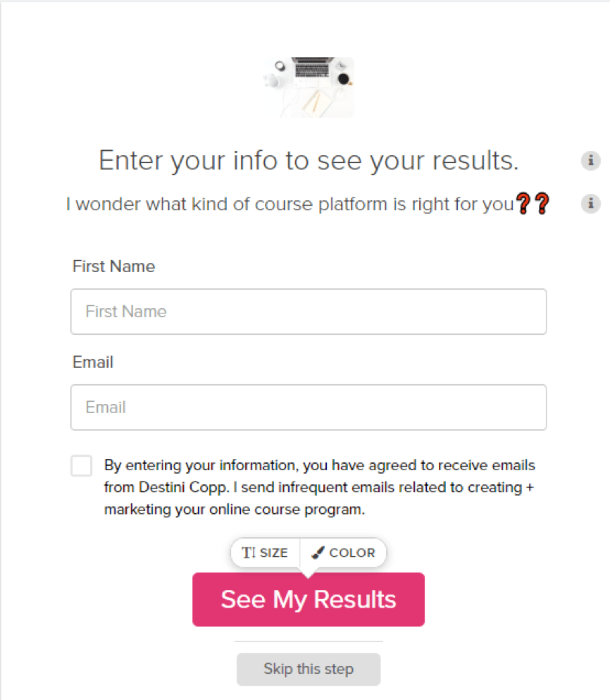Click the COLOR option in the floating toolbar
This screenshot has width=610, height=700.
click(343, 553)
